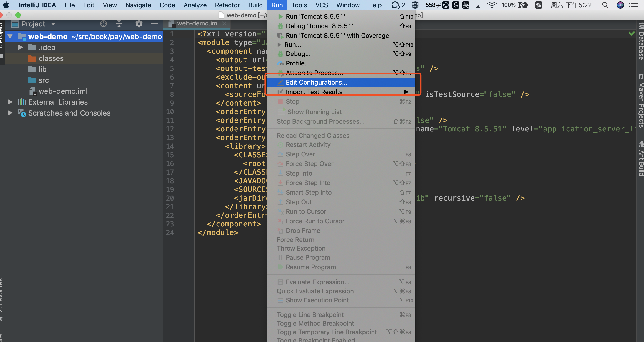Screen dimensions: 644x342
Task: Open Import Test Results submenu
Action: [314, 92]
